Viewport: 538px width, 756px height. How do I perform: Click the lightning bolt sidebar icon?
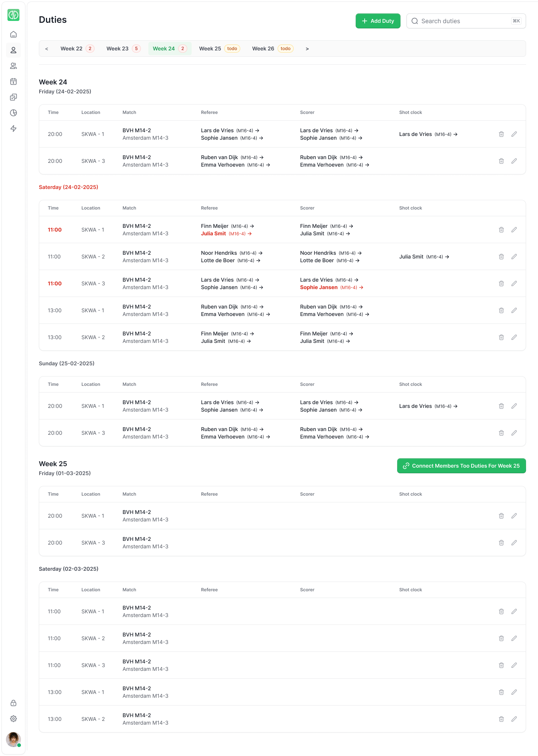point(13,128)
